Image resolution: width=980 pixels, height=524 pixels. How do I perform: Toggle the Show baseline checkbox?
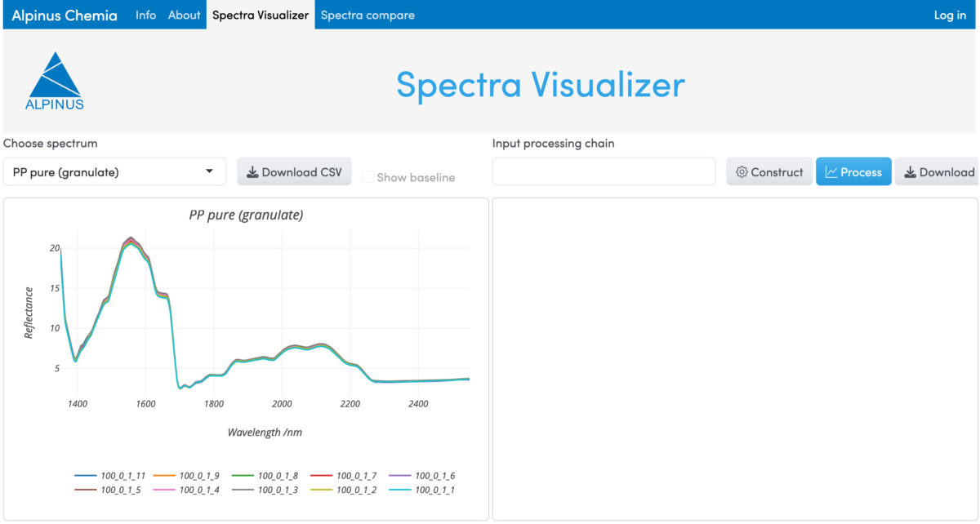pyautogui.click(x=367, y=177)
